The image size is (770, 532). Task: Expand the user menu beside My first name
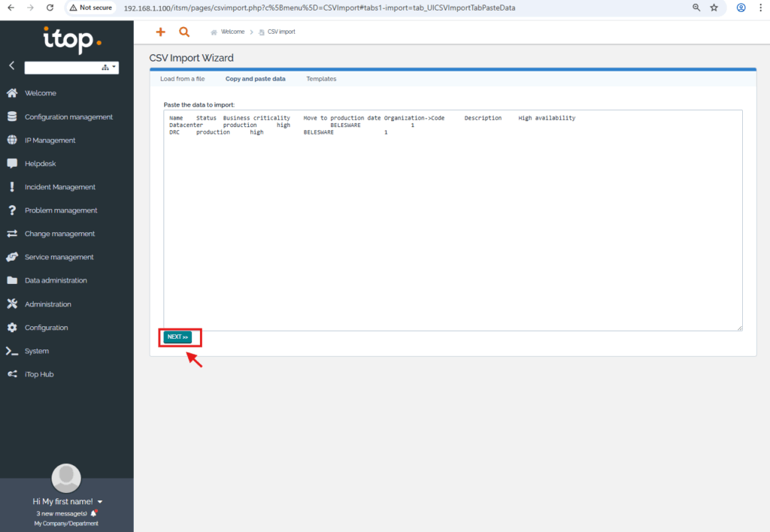(100, 502)
